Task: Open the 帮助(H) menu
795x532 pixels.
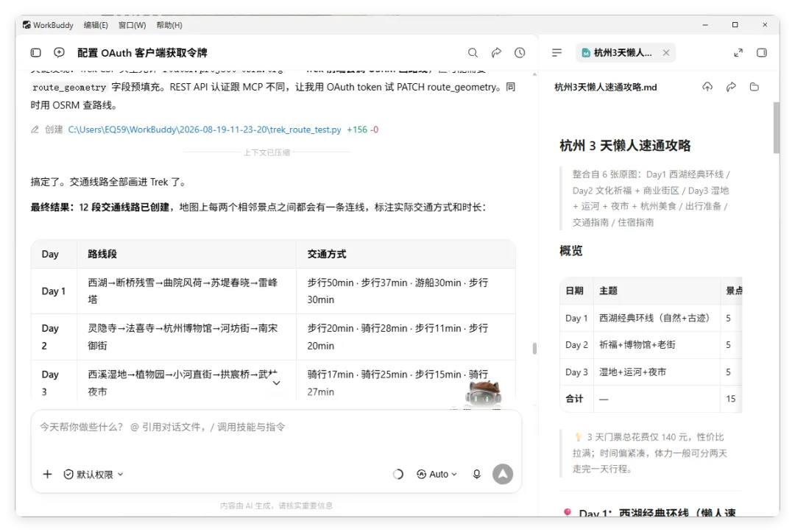Action: 169,25
